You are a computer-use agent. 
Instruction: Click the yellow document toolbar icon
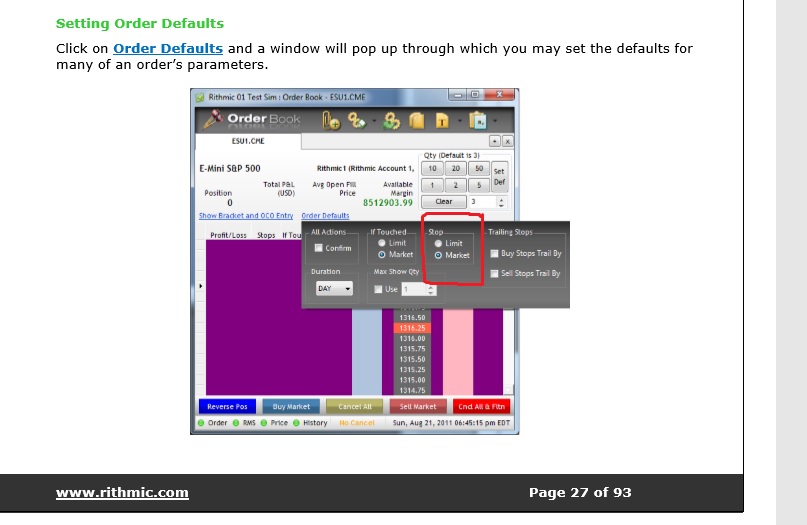[x=442, y=121]
